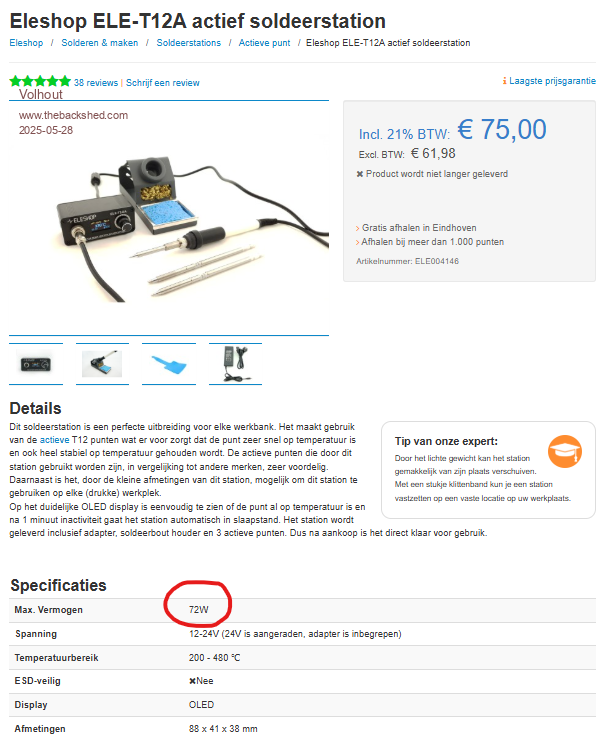Screen dimensions: 607x739
Task: Go to the Eleshop breadcrumb home link
Action: (26, 43)
